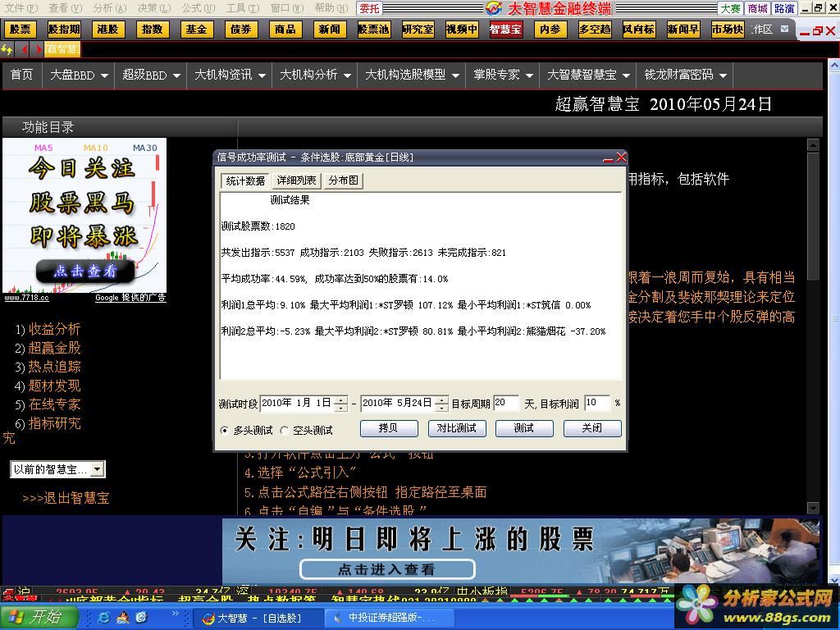
Task: Open the 以前的智慧宝 combo box
Action: [x=58, y=469]
